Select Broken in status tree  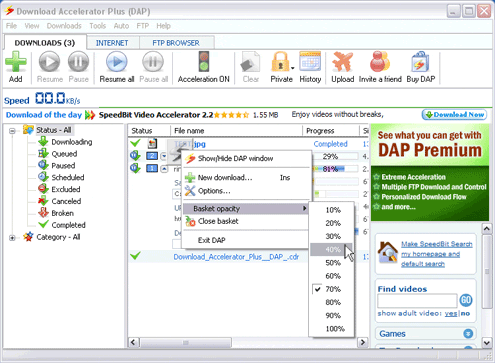[62, 213]
